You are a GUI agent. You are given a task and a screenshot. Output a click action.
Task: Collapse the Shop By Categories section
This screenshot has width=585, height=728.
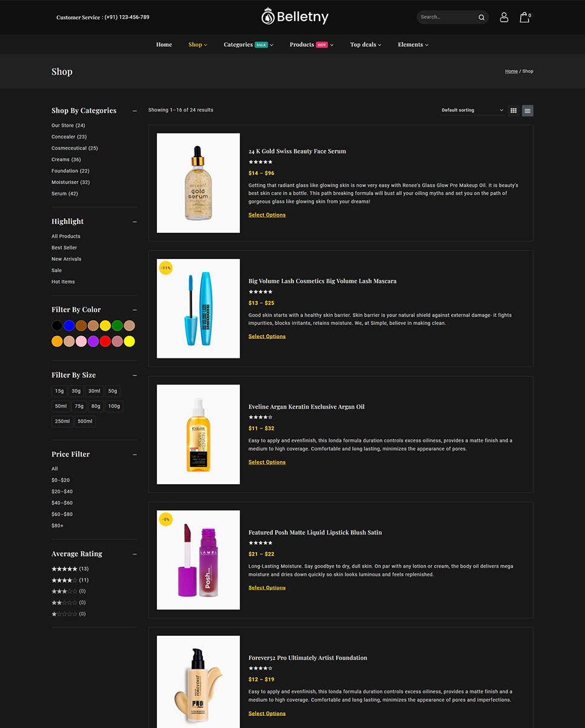pos(135,111)
